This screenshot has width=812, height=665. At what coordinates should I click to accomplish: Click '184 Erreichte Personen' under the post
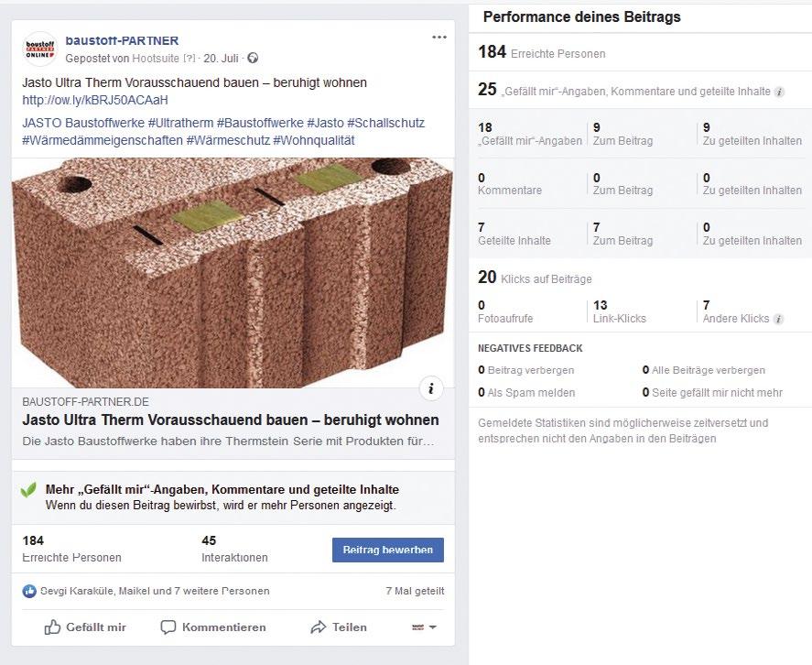point(72,550)
